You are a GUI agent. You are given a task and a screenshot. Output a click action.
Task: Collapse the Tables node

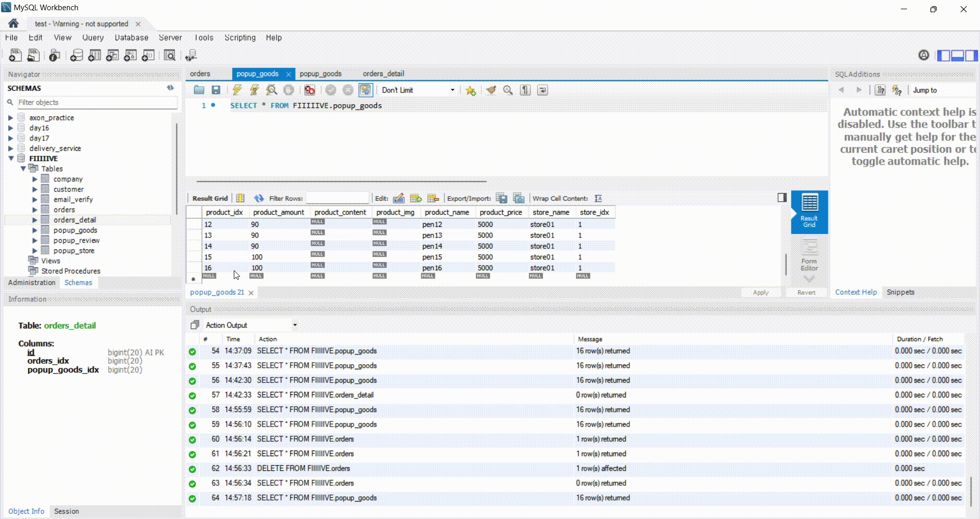click(23, 169)
